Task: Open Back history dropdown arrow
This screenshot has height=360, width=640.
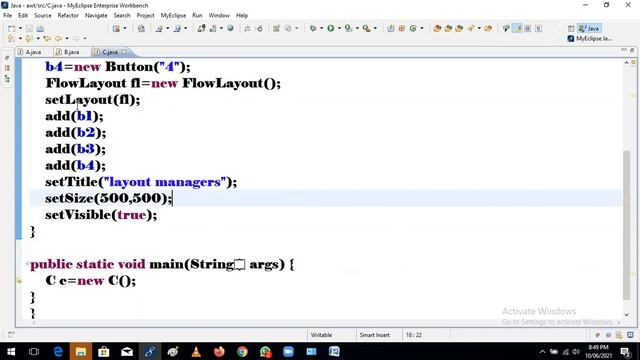Action: coord(67,38)
